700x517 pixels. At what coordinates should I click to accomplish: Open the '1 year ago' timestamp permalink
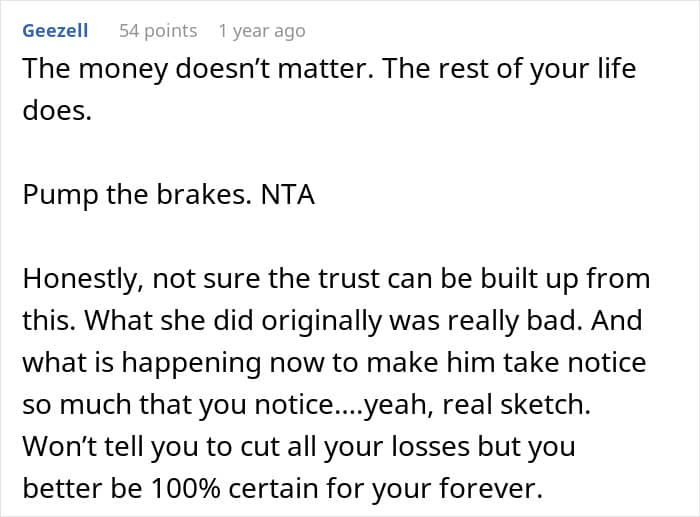click(262, 31)
